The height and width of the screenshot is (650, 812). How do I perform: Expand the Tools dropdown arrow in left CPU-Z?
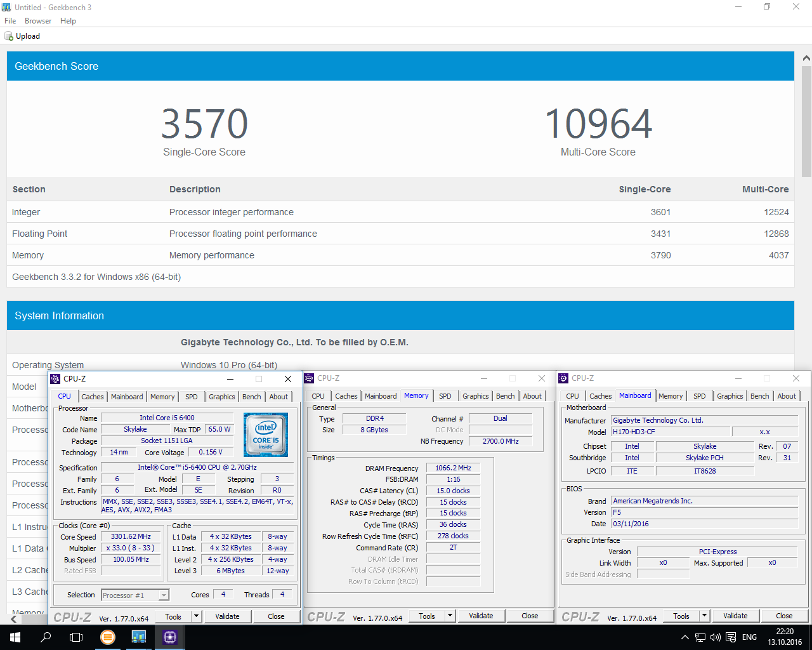click(196, 616)
